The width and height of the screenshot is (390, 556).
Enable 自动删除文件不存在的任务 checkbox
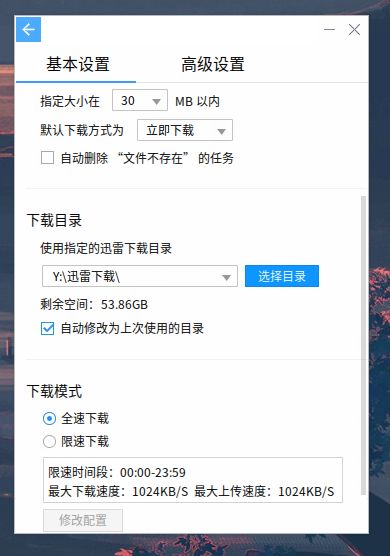coord(48,158)
